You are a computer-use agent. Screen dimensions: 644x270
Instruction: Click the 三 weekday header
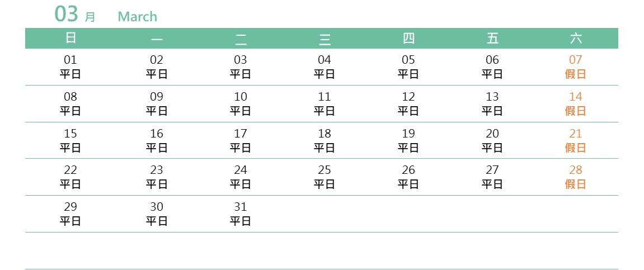[325, 39]
